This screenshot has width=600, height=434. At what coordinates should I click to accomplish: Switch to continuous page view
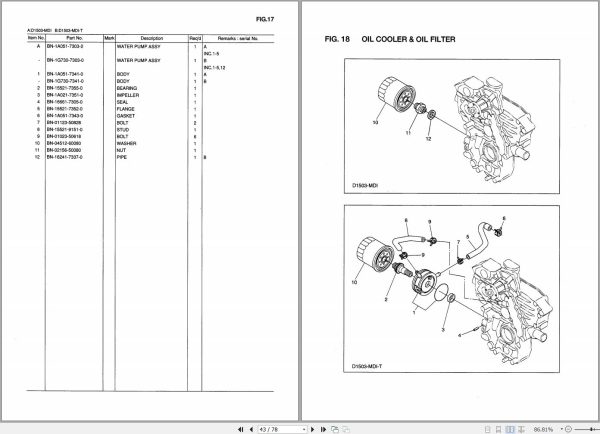pos(498,429)
